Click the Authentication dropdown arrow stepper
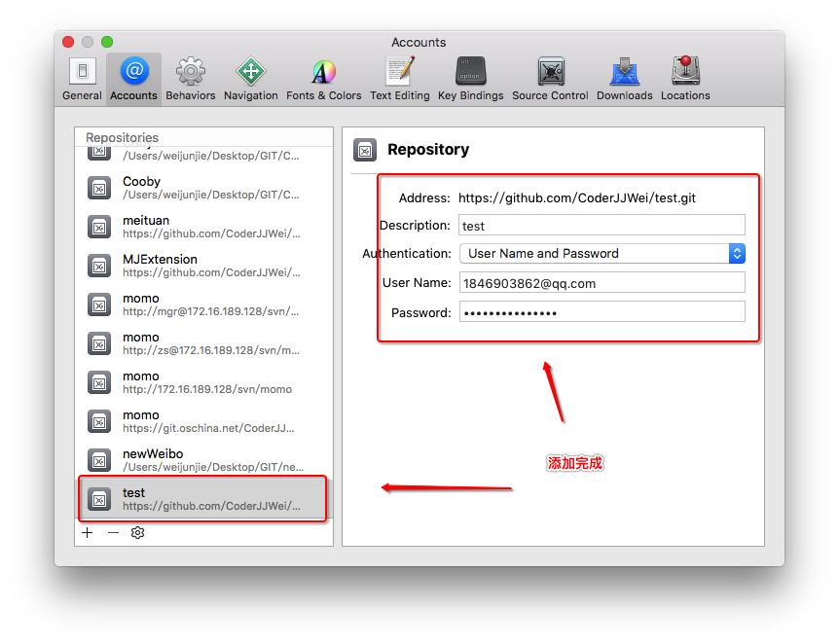Image resolution: width=839 pixels, height=644 pixels. [737, 254]
